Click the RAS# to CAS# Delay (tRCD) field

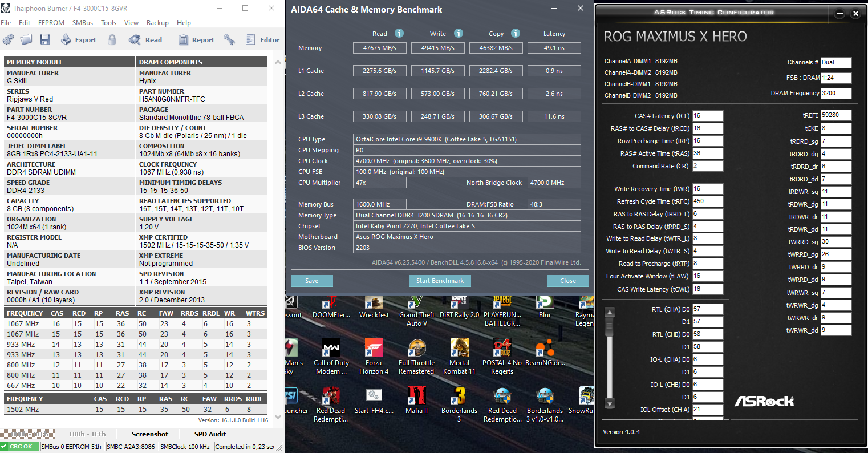point(708,128)
